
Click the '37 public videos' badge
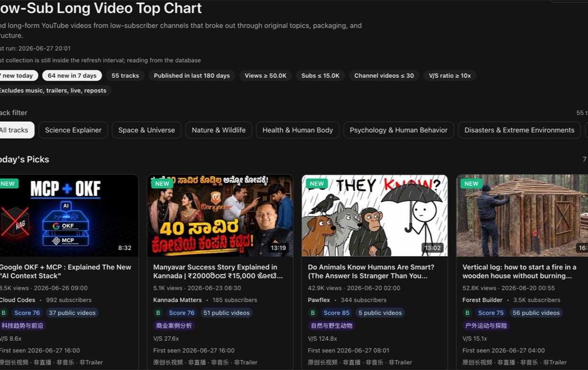click(73, 313)
